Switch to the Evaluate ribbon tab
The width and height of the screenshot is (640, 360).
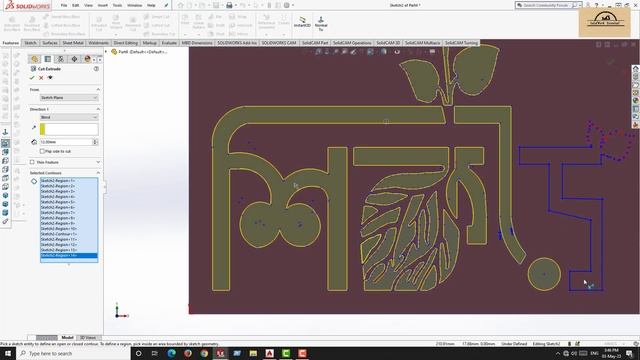coord(169,43)
